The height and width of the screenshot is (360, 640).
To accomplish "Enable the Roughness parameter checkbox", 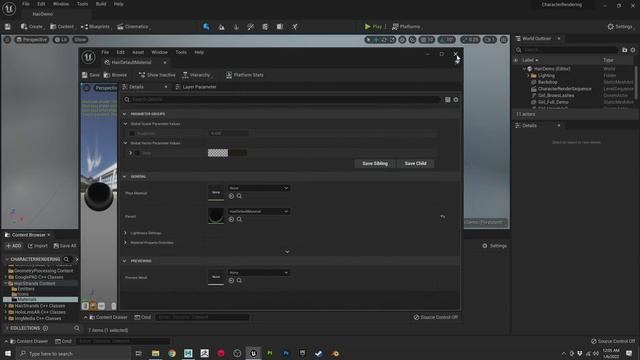I will coord(132,133).
